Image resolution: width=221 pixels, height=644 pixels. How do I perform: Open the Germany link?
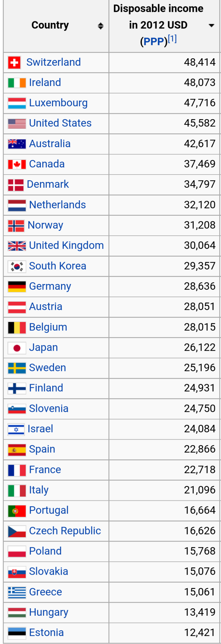(x=50, y=287)
